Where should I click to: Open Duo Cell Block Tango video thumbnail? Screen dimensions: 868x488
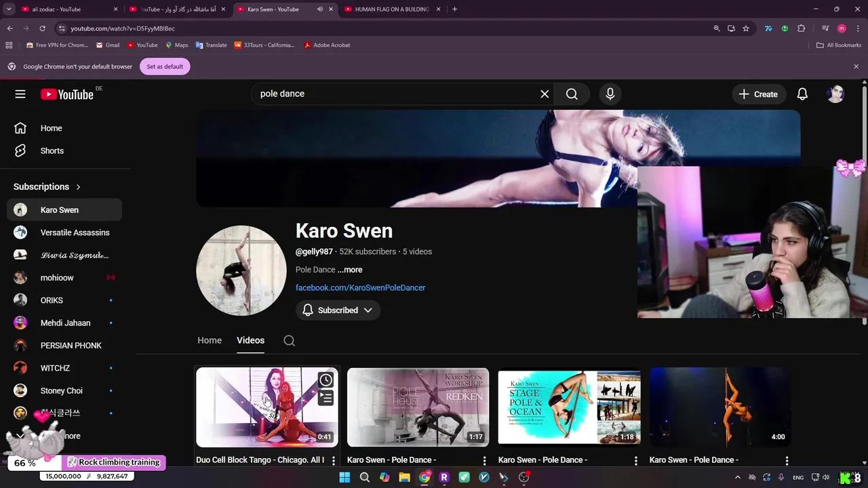267,407
